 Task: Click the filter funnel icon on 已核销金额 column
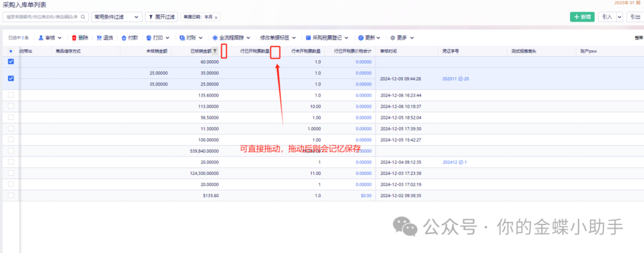[215, 51]
